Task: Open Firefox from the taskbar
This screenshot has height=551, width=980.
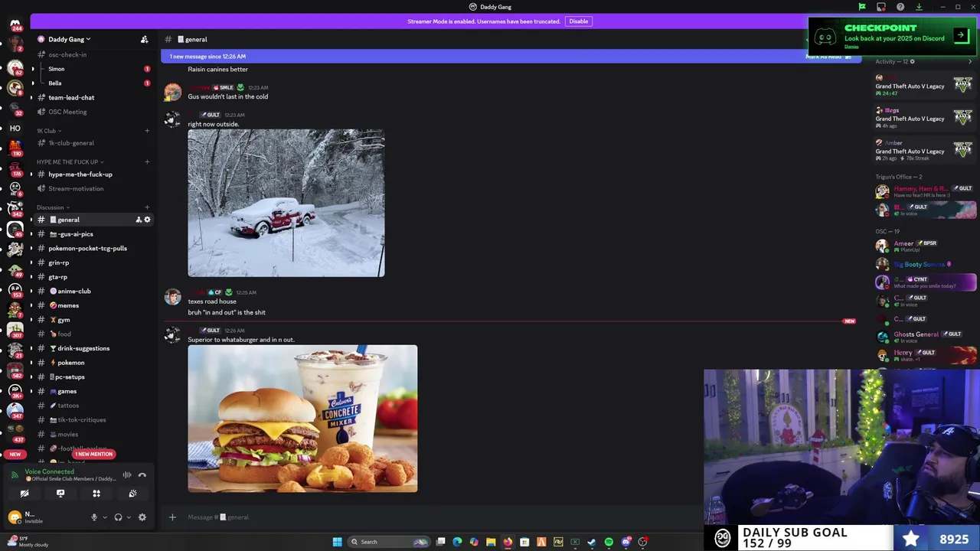Action: point(508,542)
